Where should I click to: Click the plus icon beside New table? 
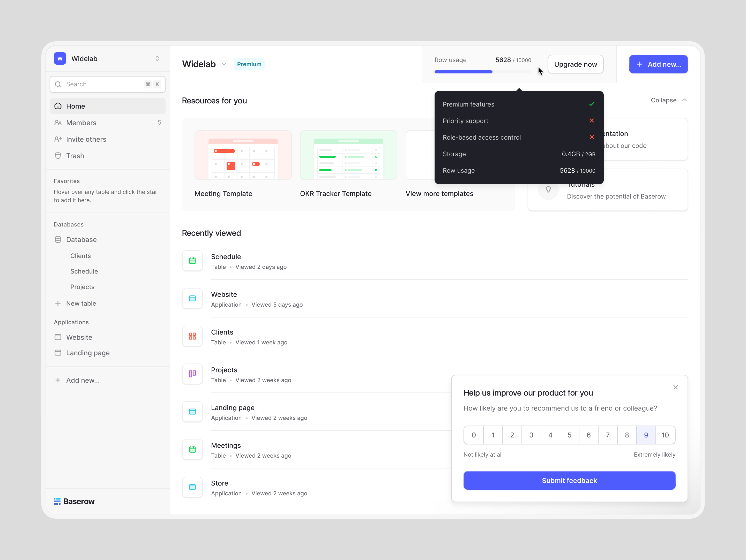point(58,304)
